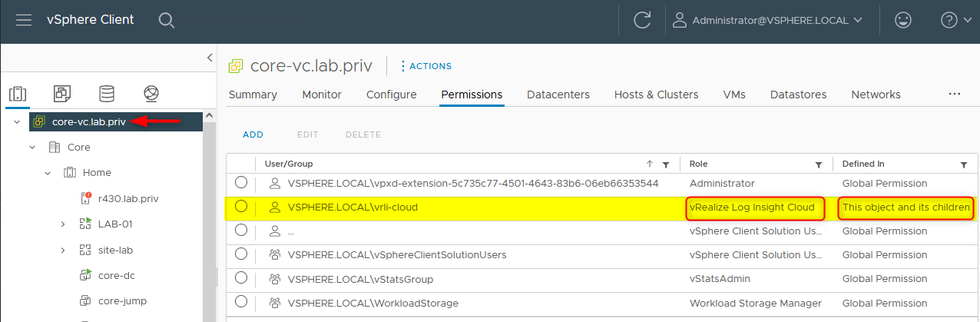Screen dimensions: 980x322
Task: Switch to VMs and Templates inventory view
Action: pos(62,94)
